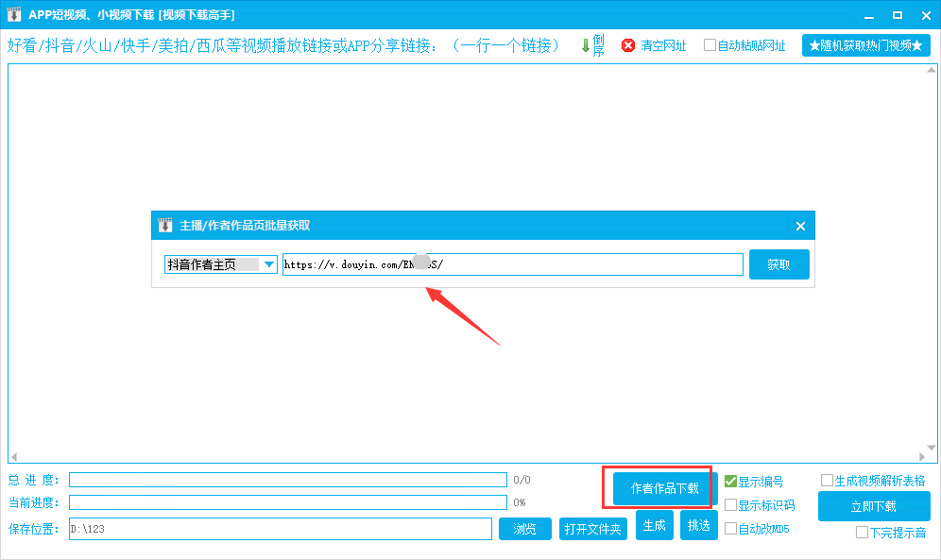Enable 自动粘贴网址 checkbox
The height and width of the screenshot is (560, 941).
710,45
